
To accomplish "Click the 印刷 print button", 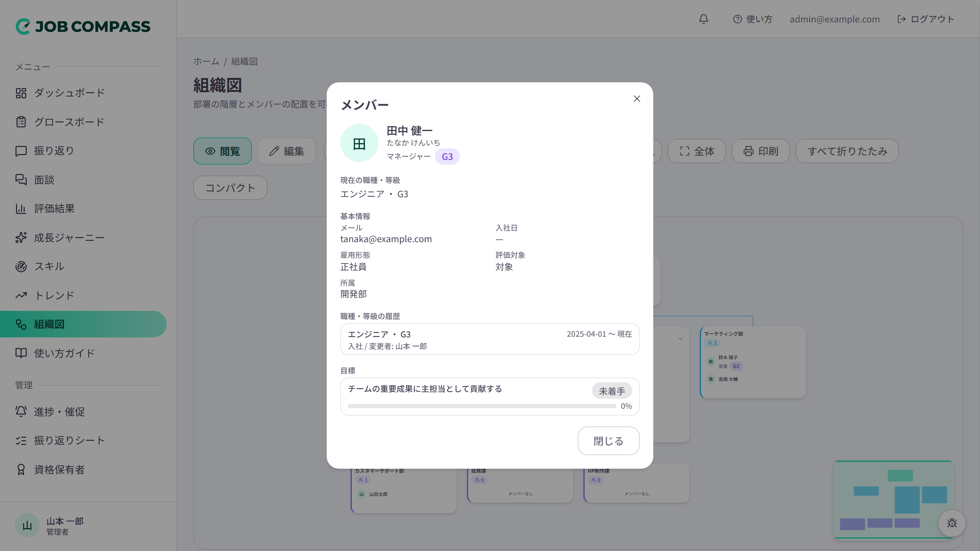I will coord(761,151).
